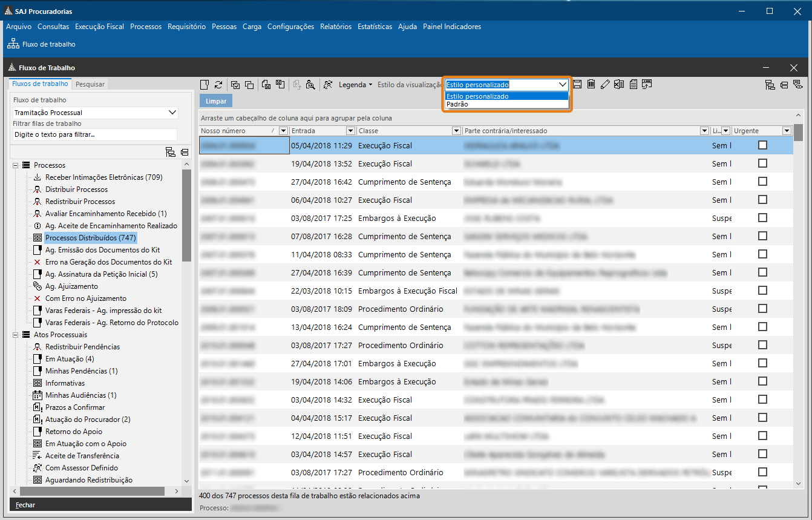The width and height of the screenshot is (812, 520).
Task: Refresh the workflow process list
Action: [x=218, y=84]
